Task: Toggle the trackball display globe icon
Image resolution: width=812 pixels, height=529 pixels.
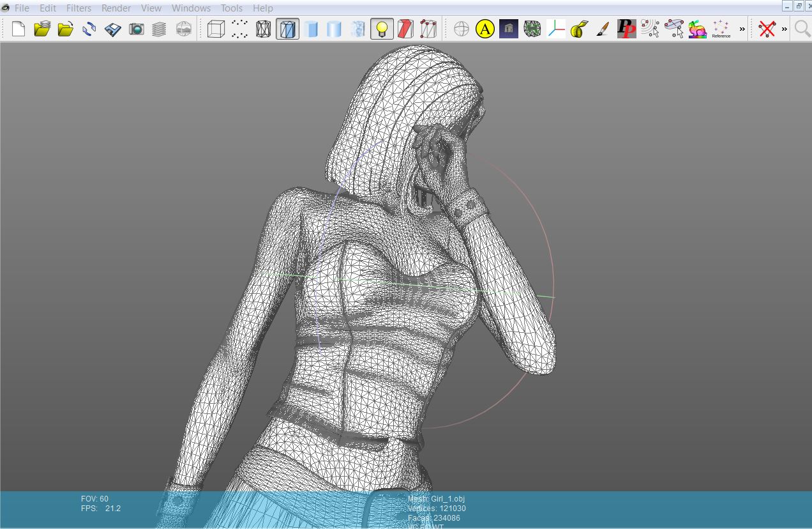Action: coord(462,29)
